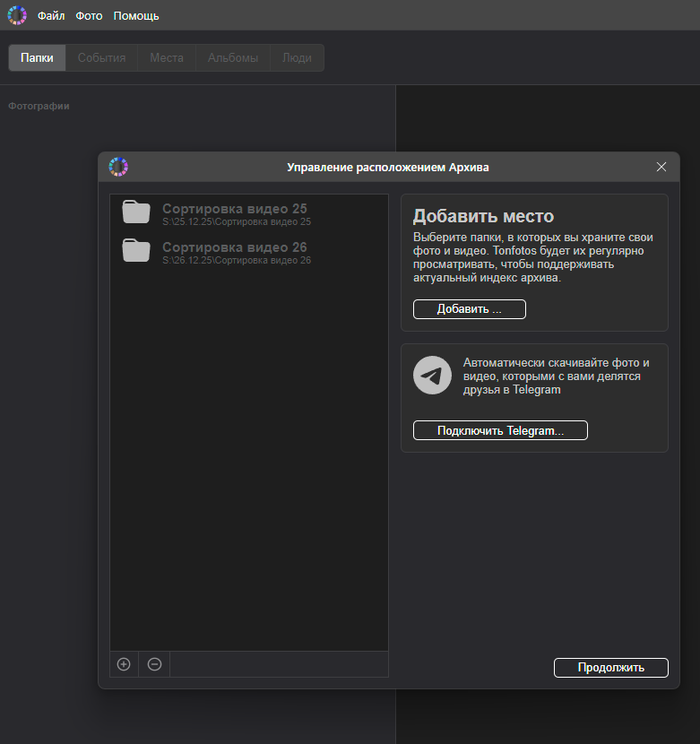Image resolution: width=700 pixels, height=744 pixels.
Task: Open the Помощь menu
Action: tap(136, 16)
